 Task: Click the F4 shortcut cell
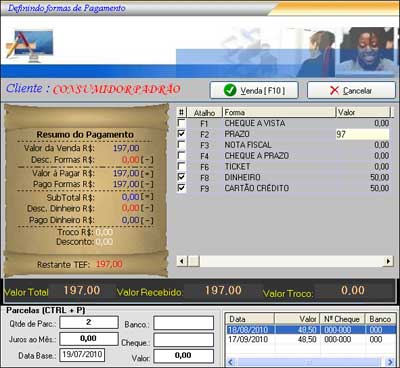[x=204, y=156]
